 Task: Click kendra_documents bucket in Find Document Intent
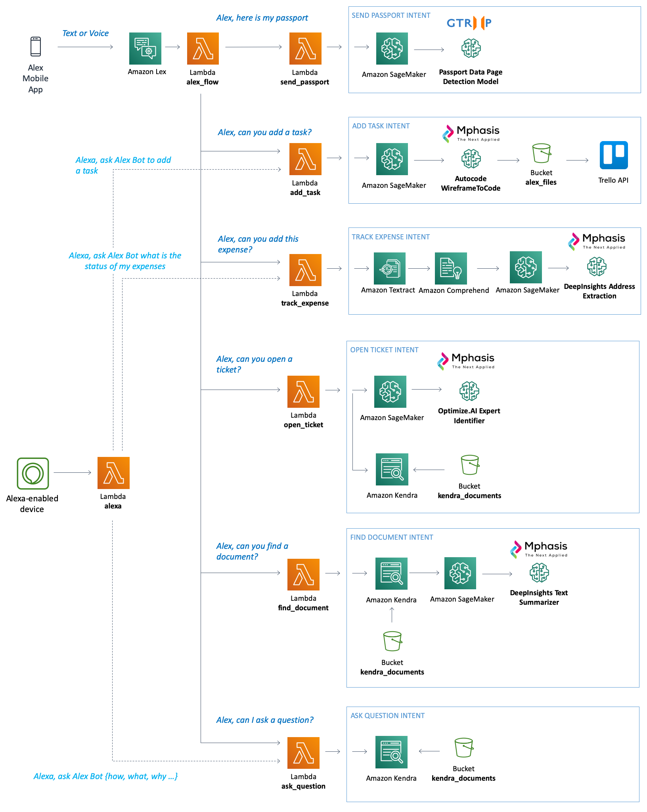point(392,641)
